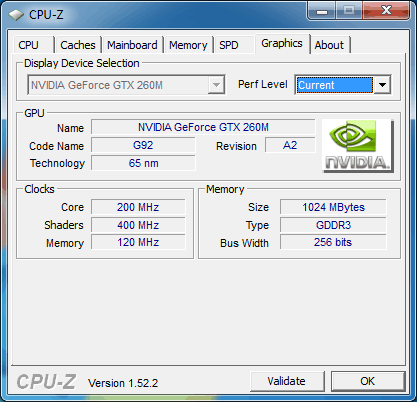Open the SPD tab

[233, 45]
